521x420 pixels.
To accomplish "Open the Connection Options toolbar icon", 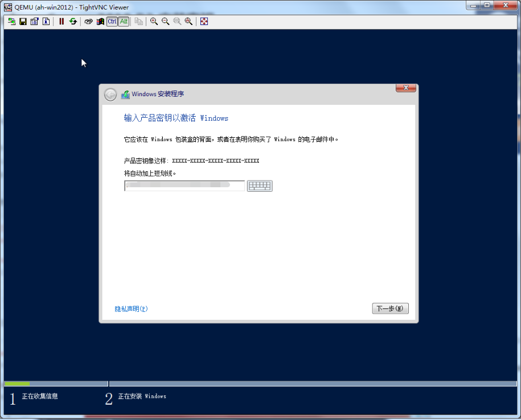I will click(x=34, y=22).
